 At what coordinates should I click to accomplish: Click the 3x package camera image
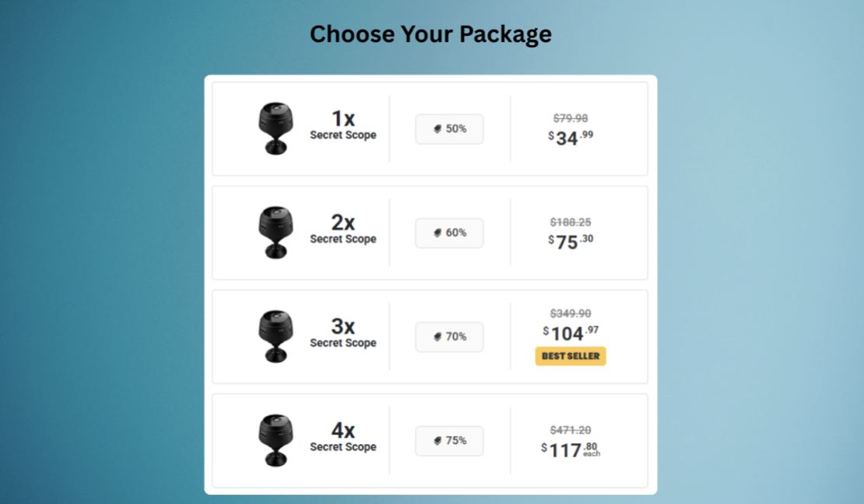point(276,337)
